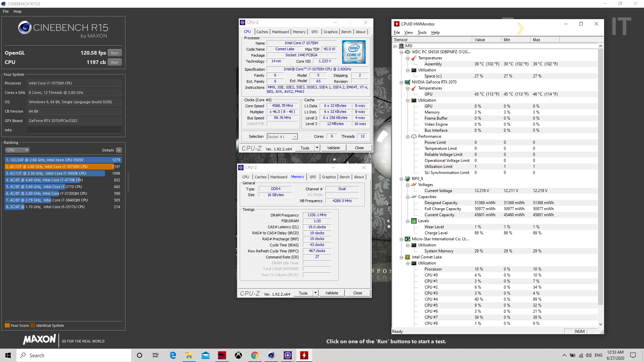Open Task View from the taskbar
The height and width of the screenshot is (362, 644).
(x=156, y=355)
